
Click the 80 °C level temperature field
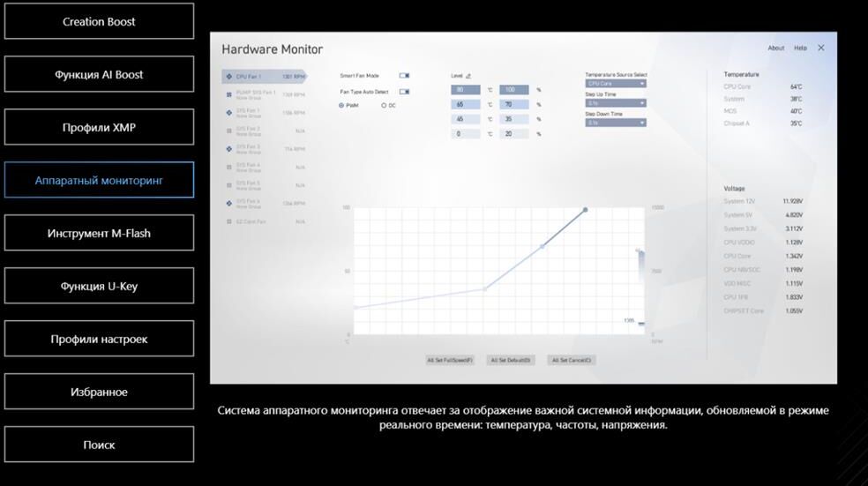465,90
